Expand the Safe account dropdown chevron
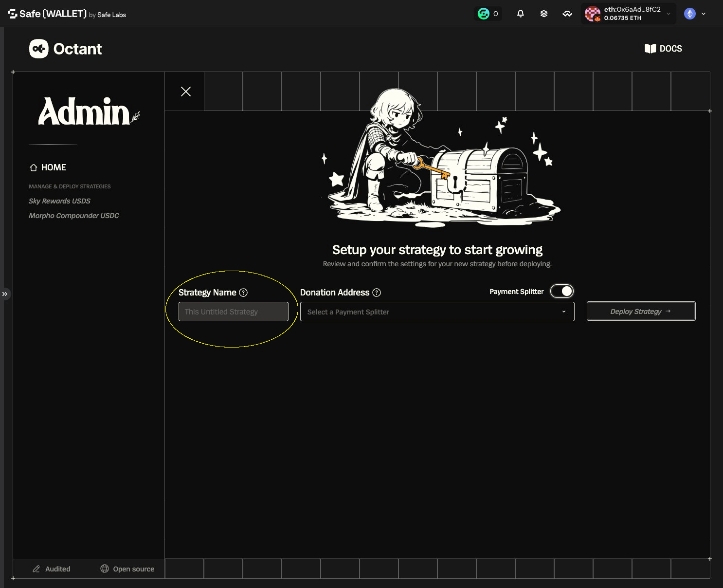Viewport: 723px width, 588px height. click(669, 14)
